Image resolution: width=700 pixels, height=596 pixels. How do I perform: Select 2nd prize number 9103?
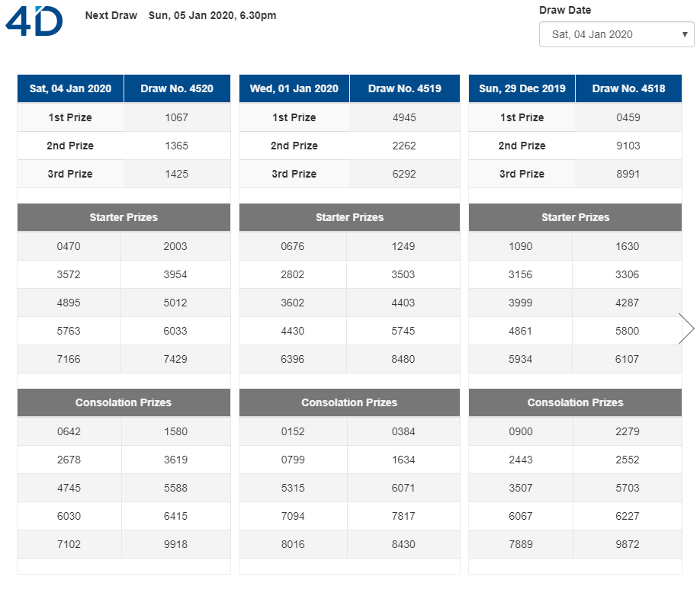point(628,146)
